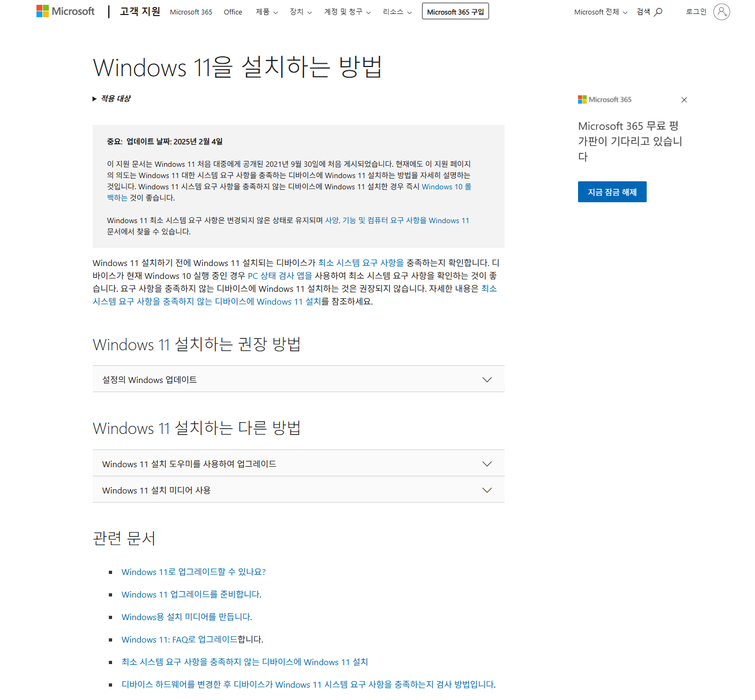Go to Microsoft 365 nav item
This screenshot has width=755, height=700.
pyautogui.click(x=191, y=12)
